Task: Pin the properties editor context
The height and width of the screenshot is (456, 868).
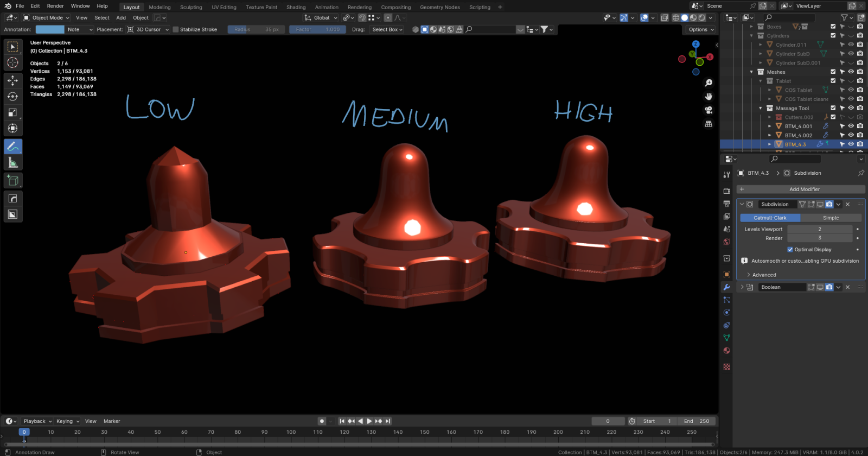Action: (861, 173)
